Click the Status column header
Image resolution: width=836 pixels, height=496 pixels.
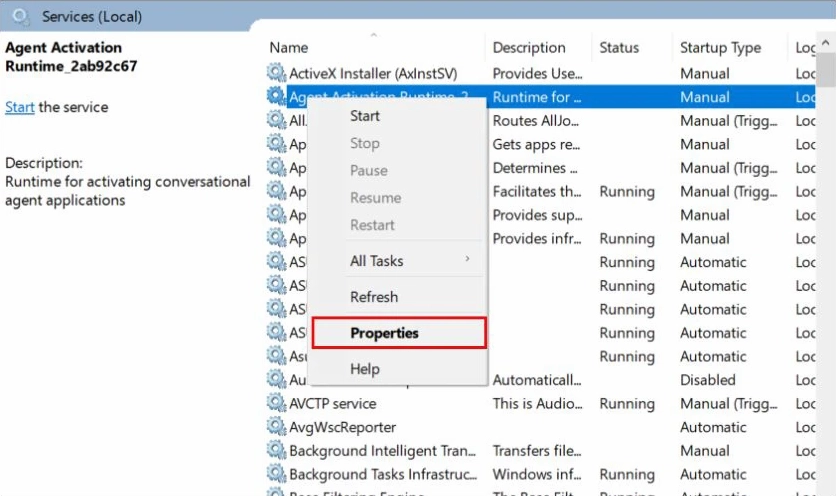619,48
